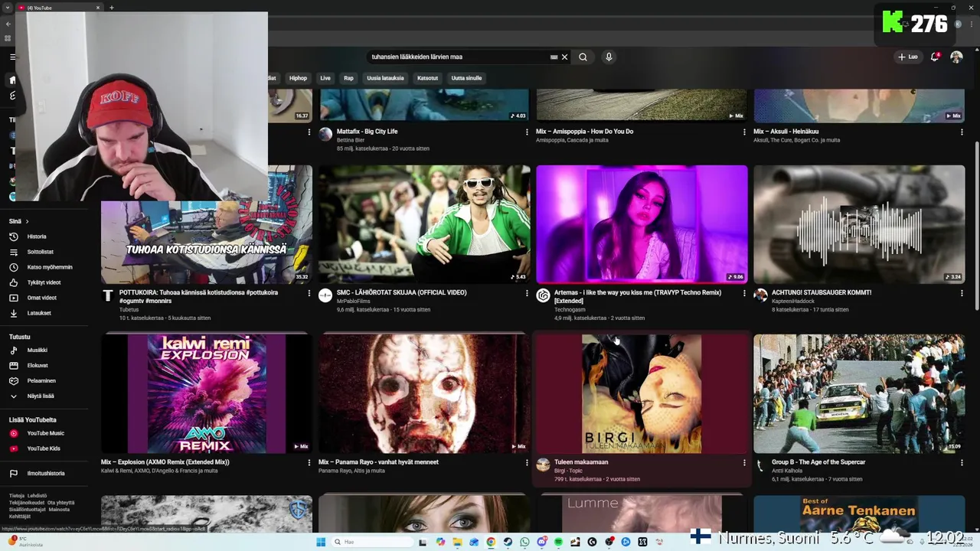Clear the search text with the X icon

point(565,57)
